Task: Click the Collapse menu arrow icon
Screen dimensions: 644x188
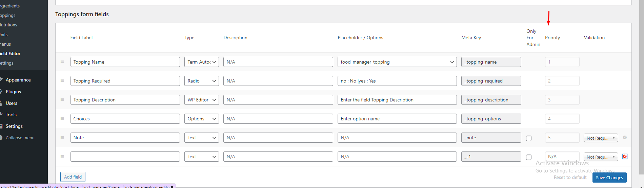Action: pyautogui.click(x=1, y=138)
